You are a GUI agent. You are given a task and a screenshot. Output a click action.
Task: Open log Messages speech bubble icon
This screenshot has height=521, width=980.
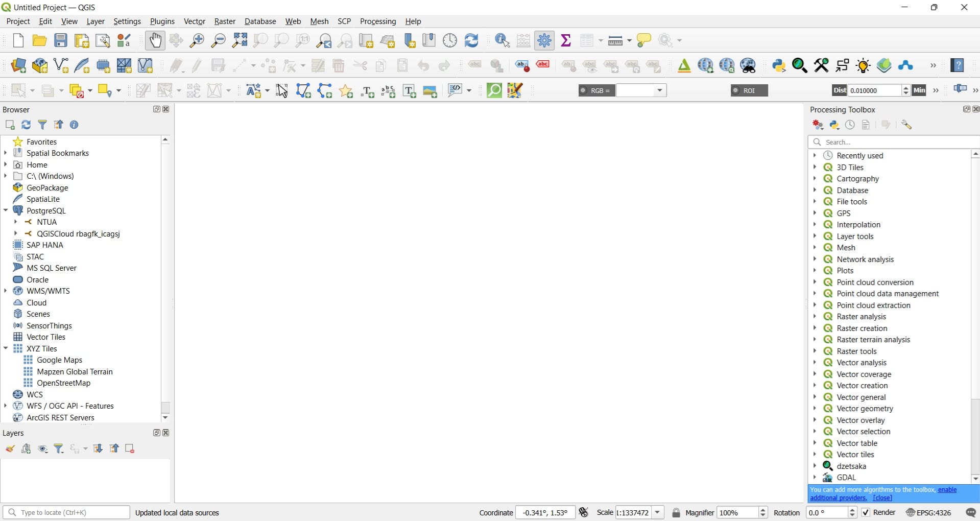coord(971,512)
